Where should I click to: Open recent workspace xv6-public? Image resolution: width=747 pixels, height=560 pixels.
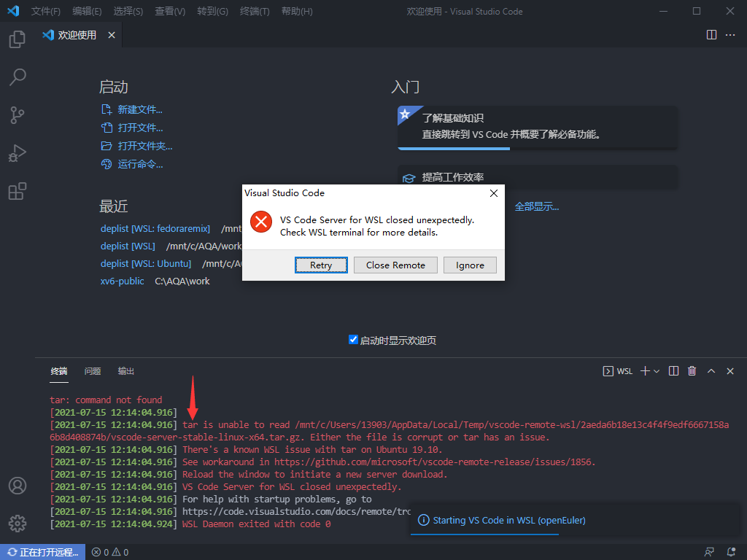coord(122,280)
